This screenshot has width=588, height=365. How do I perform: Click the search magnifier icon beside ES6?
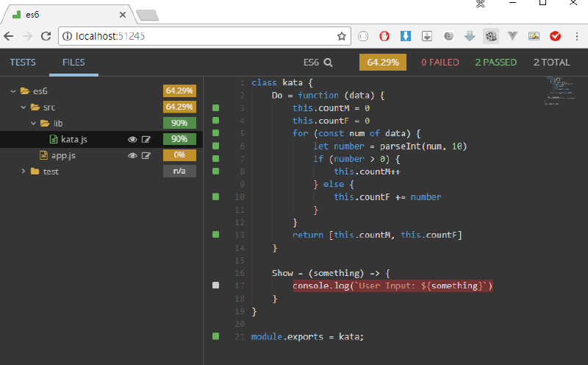(328, 63)
